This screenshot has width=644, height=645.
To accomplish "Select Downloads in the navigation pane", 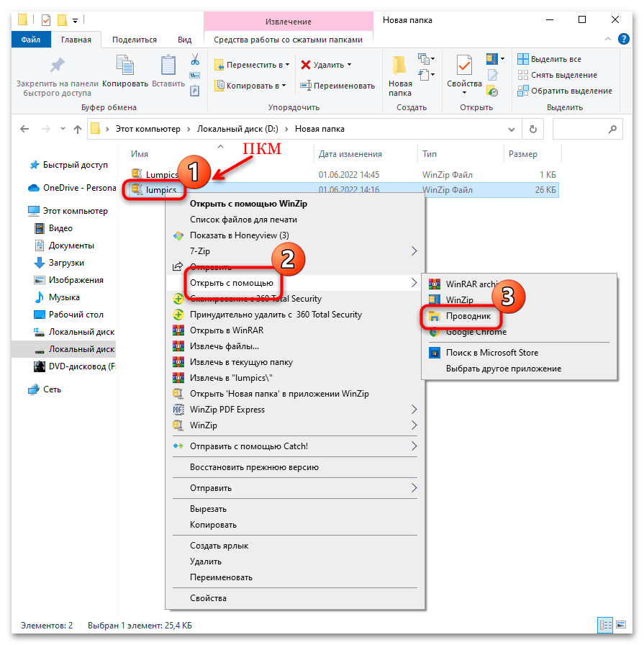I will point(66,263).
